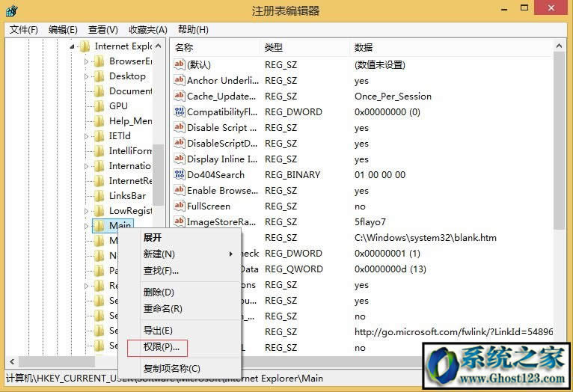Select the Desktop folder icon in tree
573x392 pixels.
click(99, 76)
